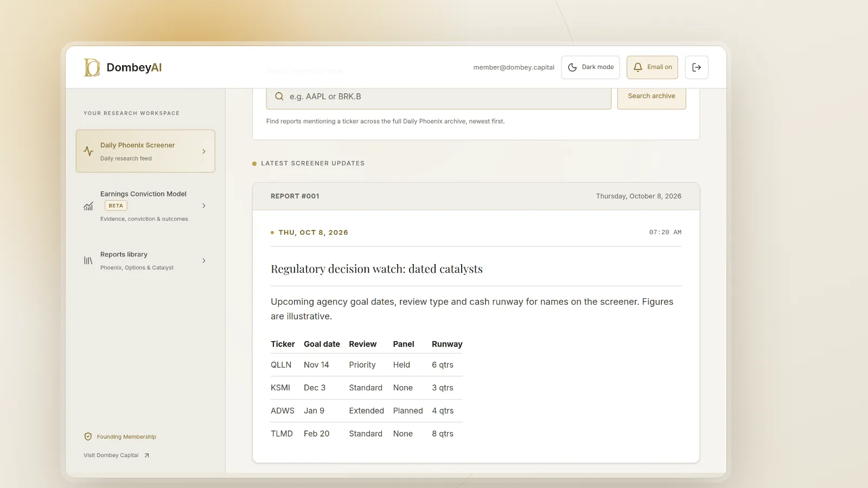Click the 'Priority' review cell
868x488 pixels.
[362, 365]
